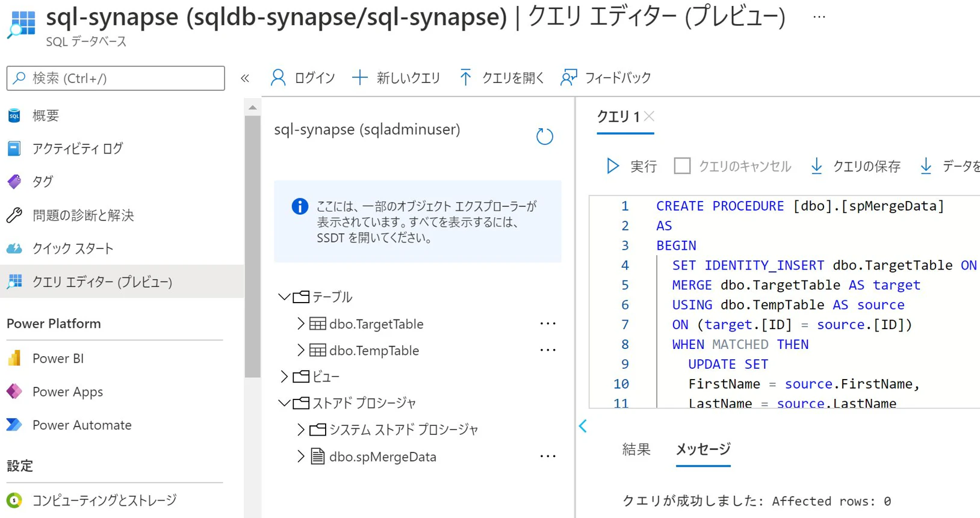Image resolution: width=980 pixels, height=518 pixels.
Task: Click the Power Automate icon
Action: point(14,425)
